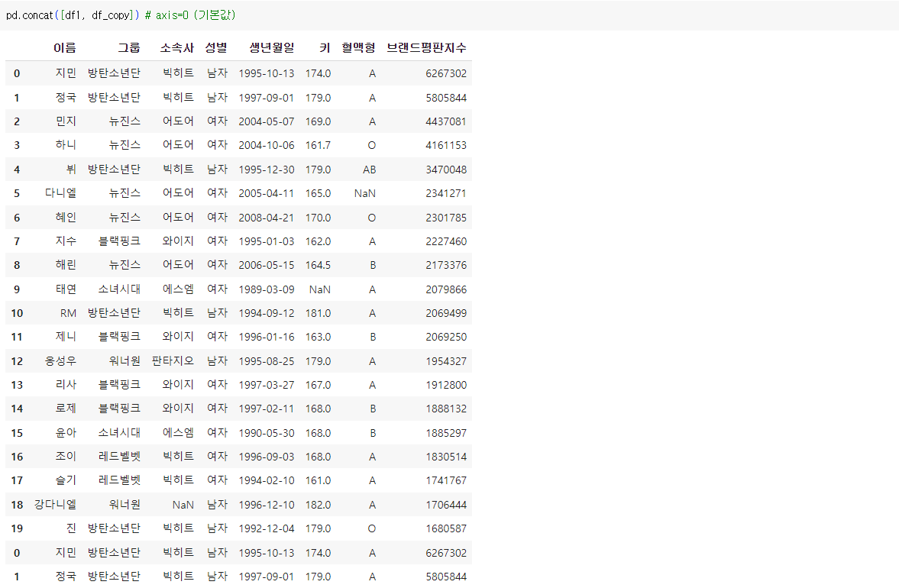Click the name cell 윤아
The height and width of the screenshot is (588, 899).
coord(66,433)
